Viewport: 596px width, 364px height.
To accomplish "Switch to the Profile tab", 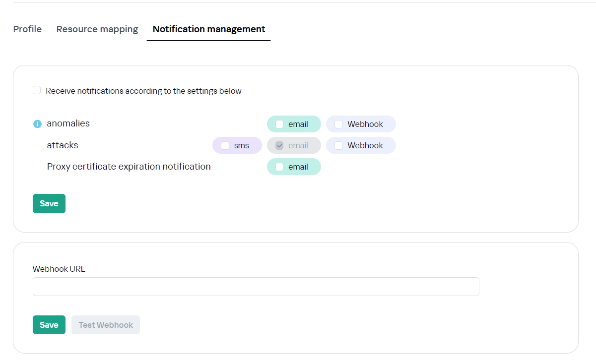I will click(x=27, y=29).
